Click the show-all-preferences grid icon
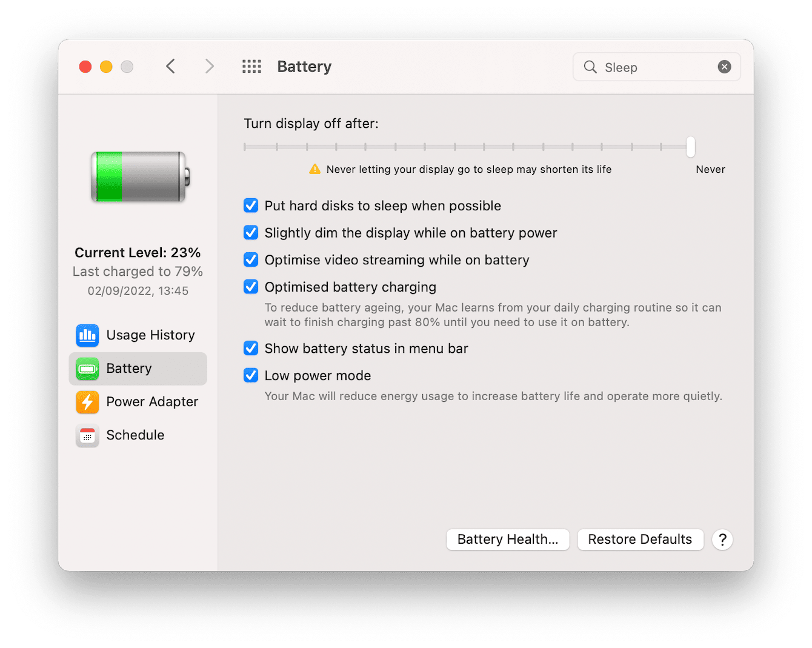This screenshot has width=812, height=648. click(251, 66)
